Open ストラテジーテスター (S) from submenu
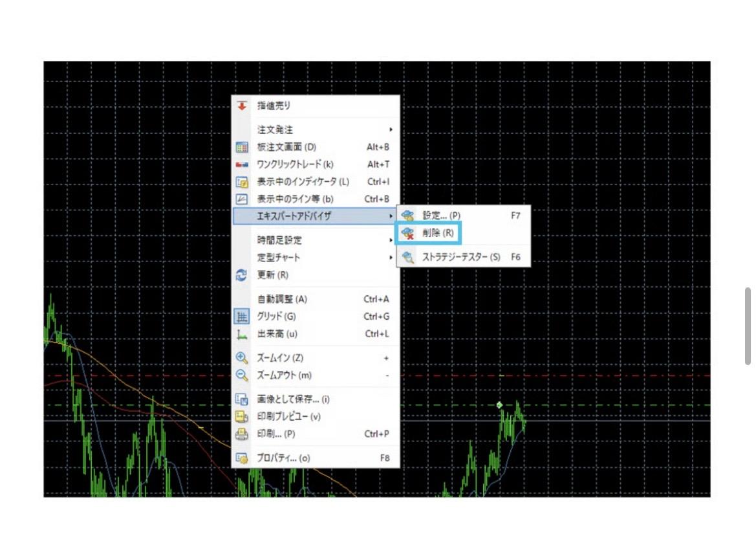Viewport: 756px width, 545px height. [x=460, y=257]
